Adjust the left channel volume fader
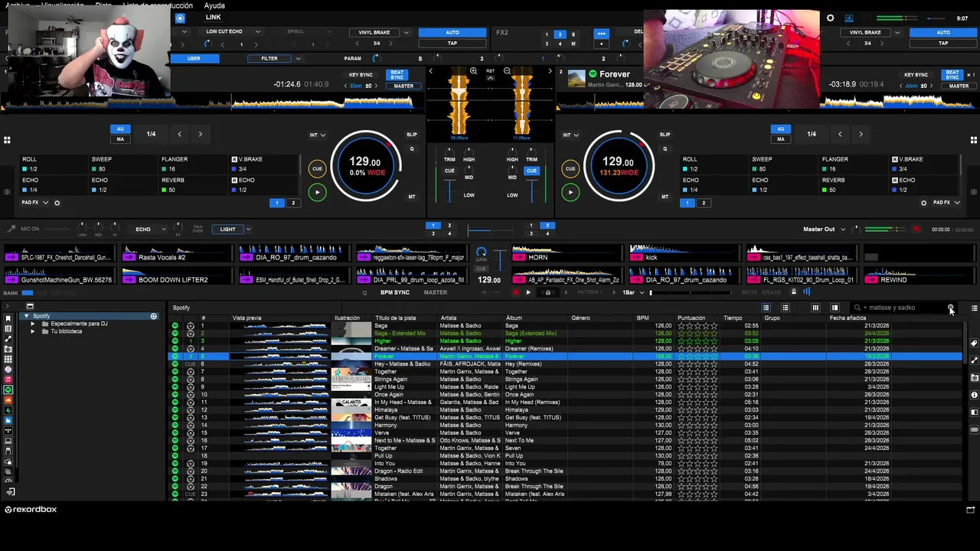Image resolution: width=980 pixels, height=551 pixels. point(449,190)
